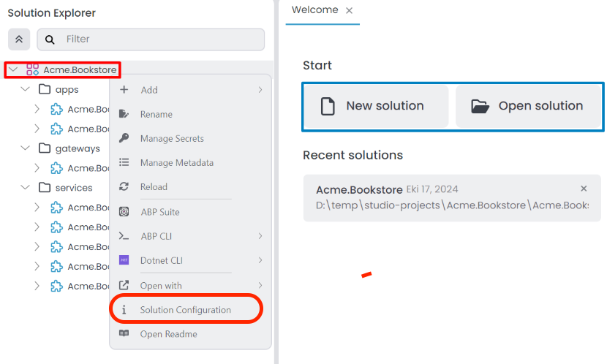Choose Solution Configuration from context menu
Screen dimensions: 607x364
click(185, 310)
